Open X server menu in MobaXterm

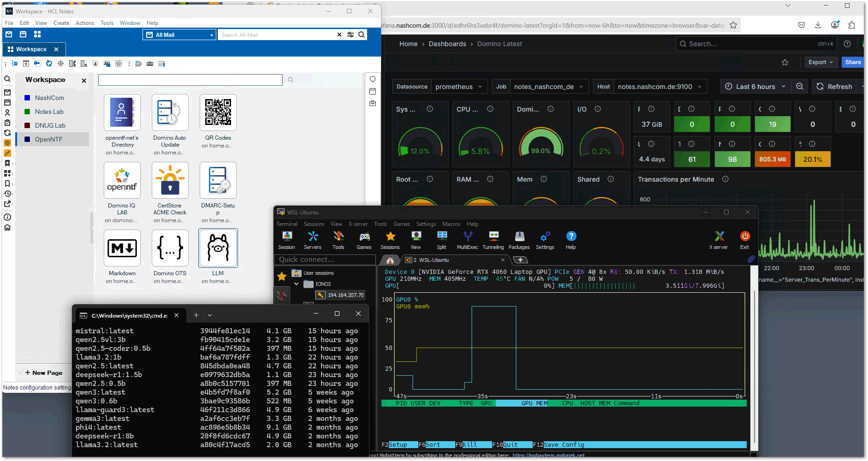point(358,224)
